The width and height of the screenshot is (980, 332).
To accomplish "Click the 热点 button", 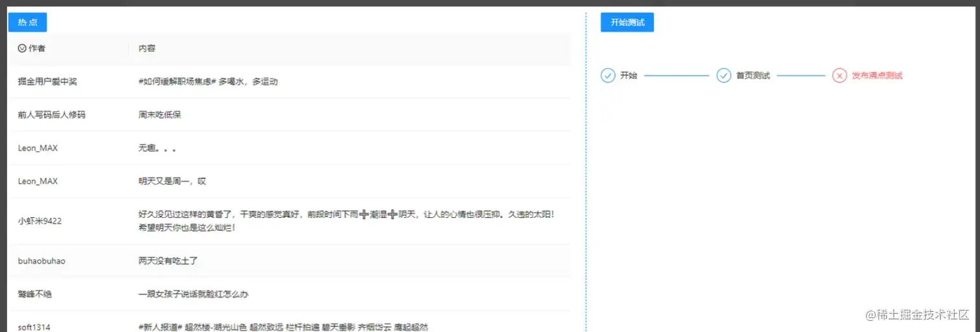I will coord(27,22).
